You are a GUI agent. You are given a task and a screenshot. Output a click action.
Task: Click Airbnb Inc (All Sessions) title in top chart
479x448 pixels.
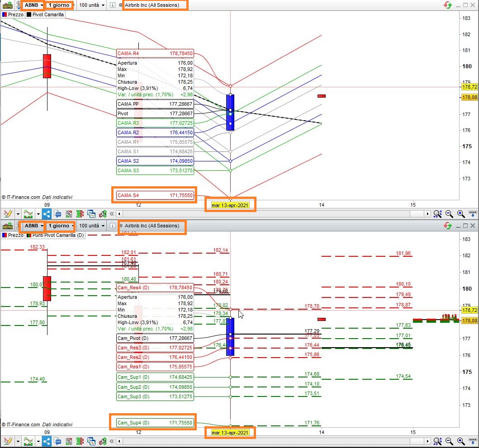coord(152,5)
